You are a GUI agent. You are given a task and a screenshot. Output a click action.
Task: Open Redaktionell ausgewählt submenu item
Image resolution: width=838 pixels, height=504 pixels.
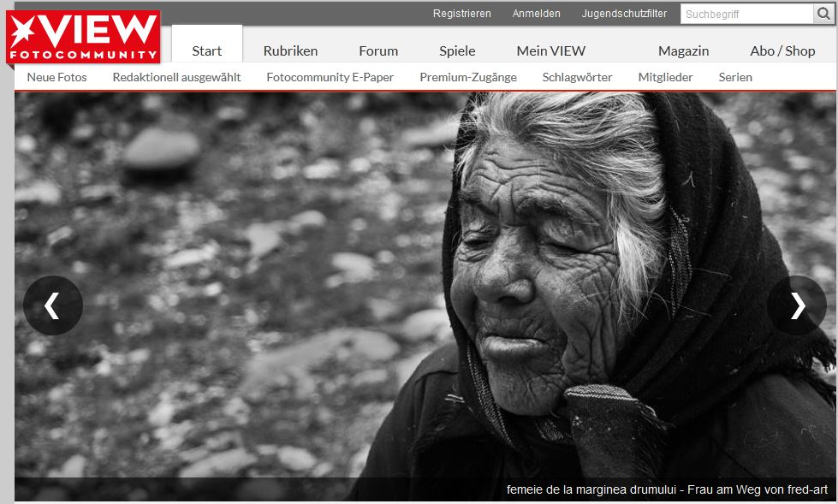(x=176, y=77)
